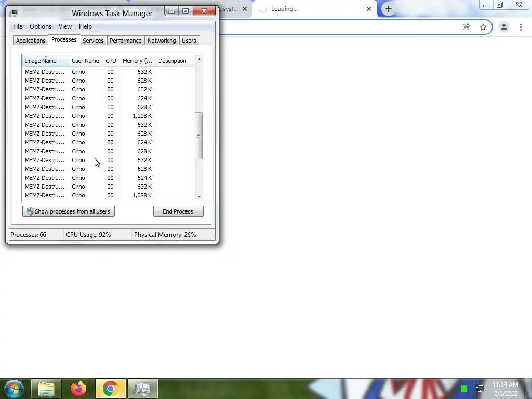532x399 pixels.
Task: Restore down the Chrome window
Action: pyautogui.click(x=500, y=5)
